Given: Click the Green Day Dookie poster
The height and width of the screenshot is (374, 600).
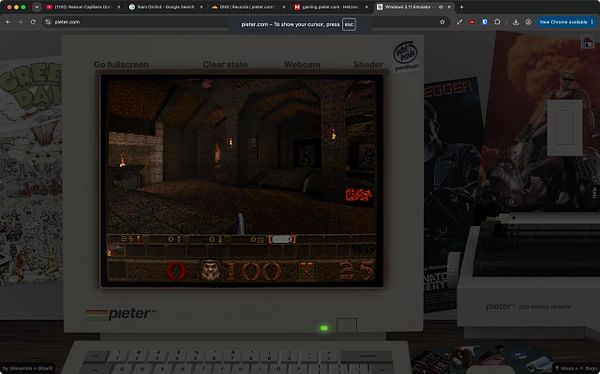Looking at the screenshot, I should coord(31,170).
